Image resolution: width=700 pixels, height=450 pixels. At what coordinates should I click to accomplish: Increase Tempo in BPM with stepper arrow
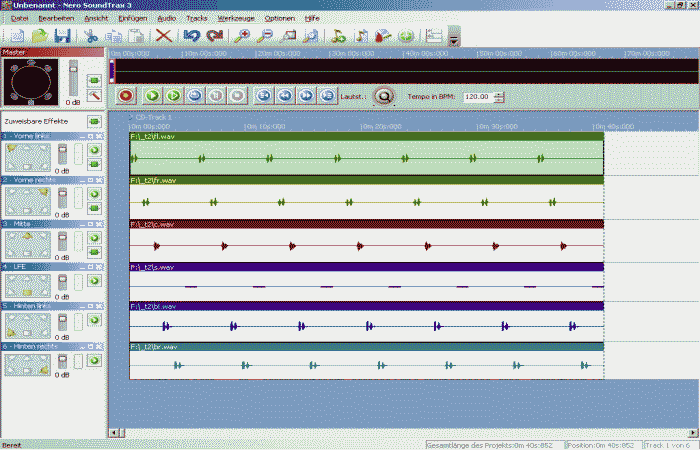pyautogui.click(x=499, y=93)
